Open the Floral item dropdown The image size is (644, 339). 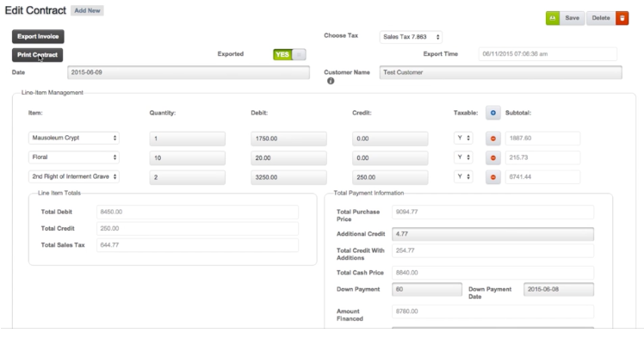(x=74, y=157)
